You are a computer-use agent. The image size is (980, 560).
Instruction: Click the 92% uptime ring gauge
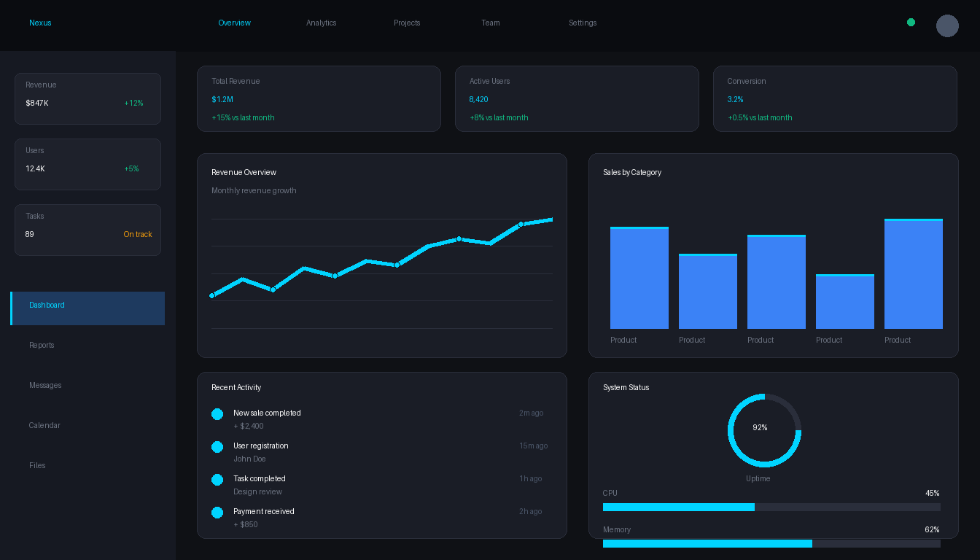click(x=764, y=430)
